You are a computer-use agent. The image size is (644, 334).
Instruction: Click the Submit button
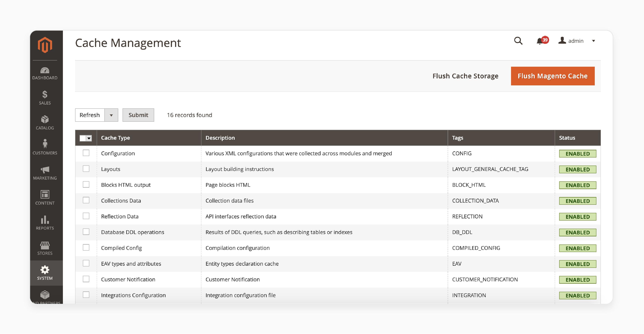[138, 115]
